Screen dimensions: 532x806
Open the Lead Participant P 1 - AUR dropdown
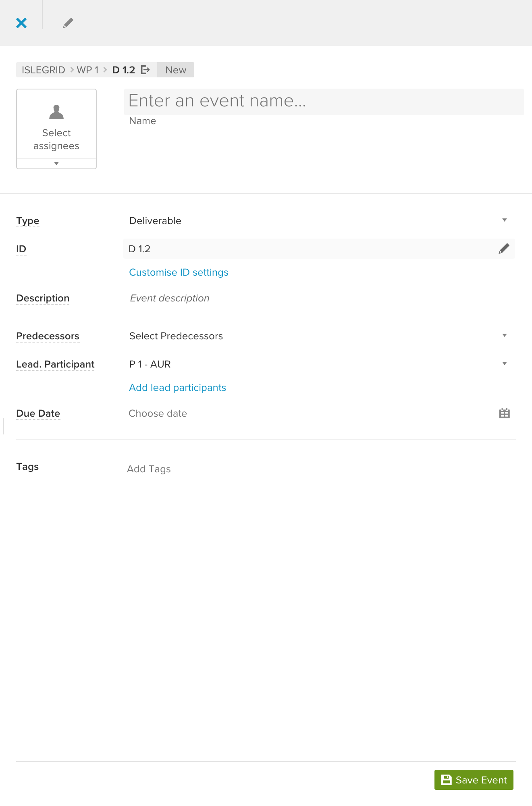pos(319,364)
